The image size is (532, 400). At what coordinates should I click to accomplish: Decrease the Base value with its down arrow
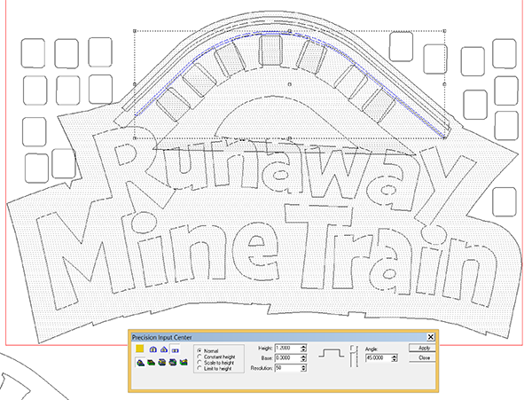tap(303, 360)
